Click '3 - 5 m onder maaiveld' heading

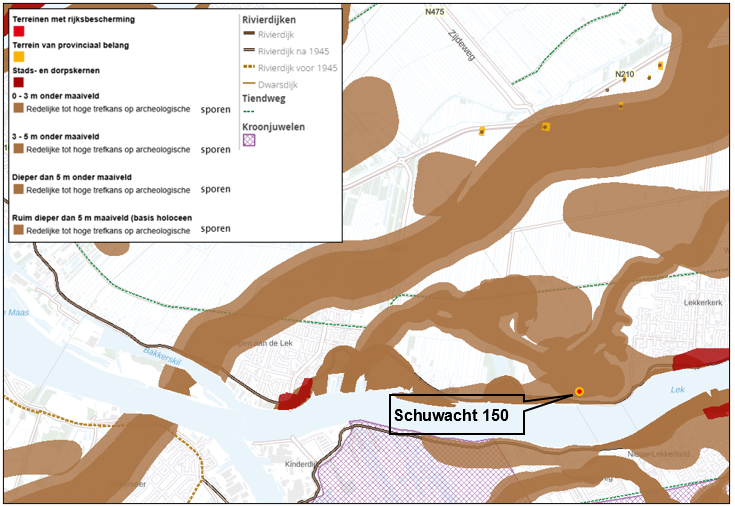(x=56, y=136)
